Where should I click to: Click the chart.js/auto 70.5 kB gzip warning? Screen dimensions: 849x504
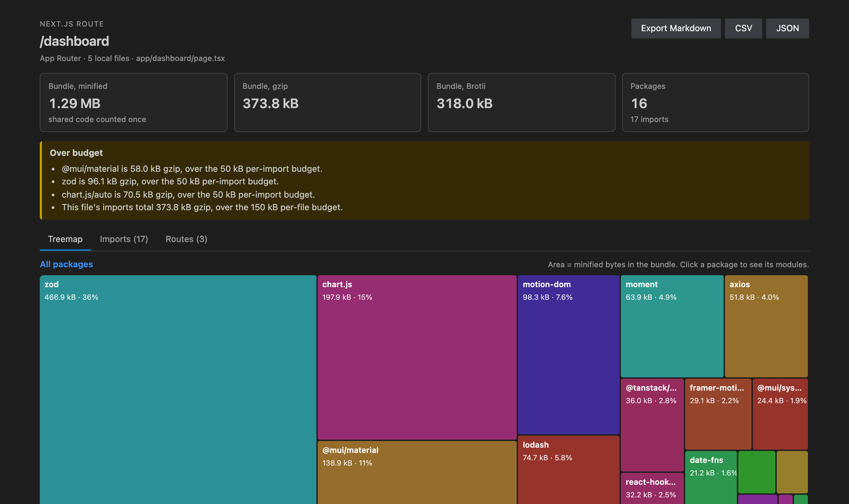point(188,195)
